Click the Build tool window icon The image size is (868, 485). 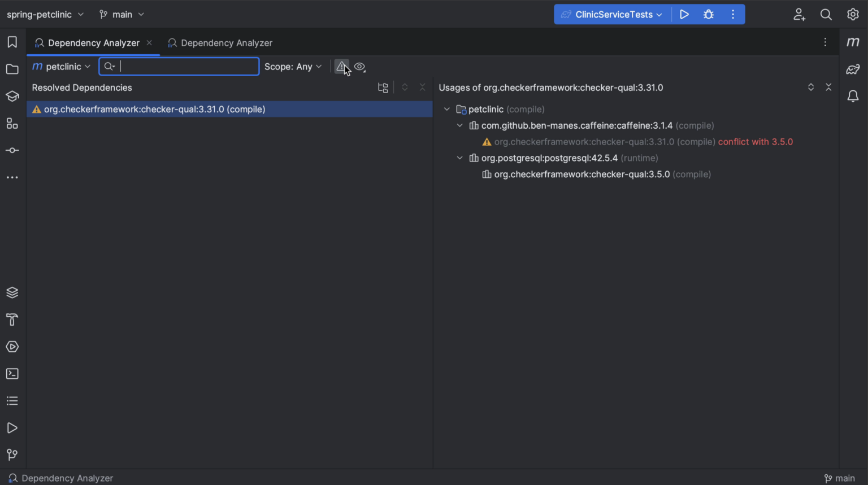(x=12, y=320)
